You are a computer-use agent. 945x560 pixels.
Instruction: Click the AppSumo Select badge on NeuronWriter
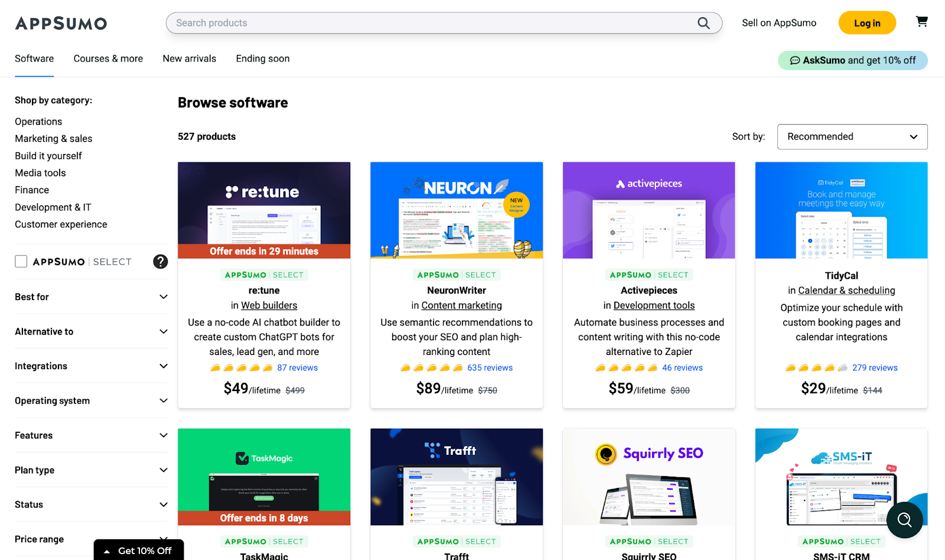point(457,275)
